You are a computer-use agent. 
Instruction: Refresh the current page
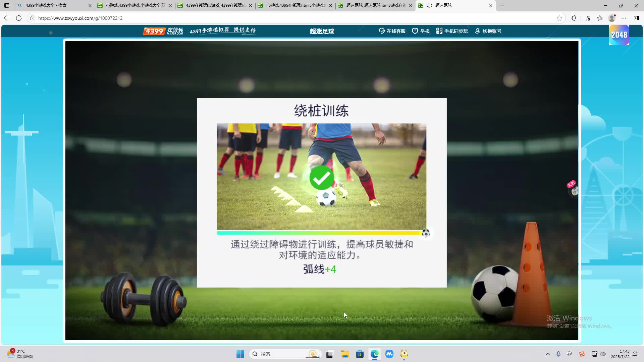(x=19, y=18)
